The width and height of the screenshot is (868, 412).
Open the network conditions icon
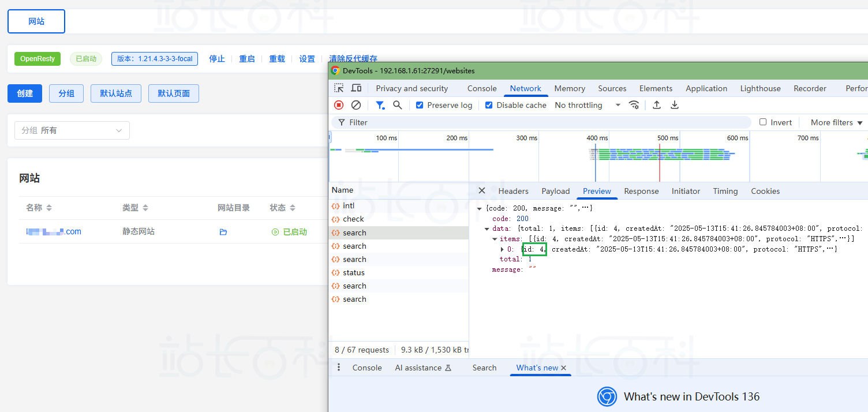[x=634, y=105]
